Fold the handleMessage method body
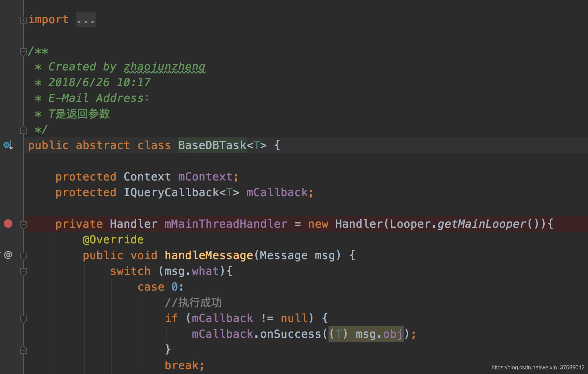The image size is (588, 374). 24,256
